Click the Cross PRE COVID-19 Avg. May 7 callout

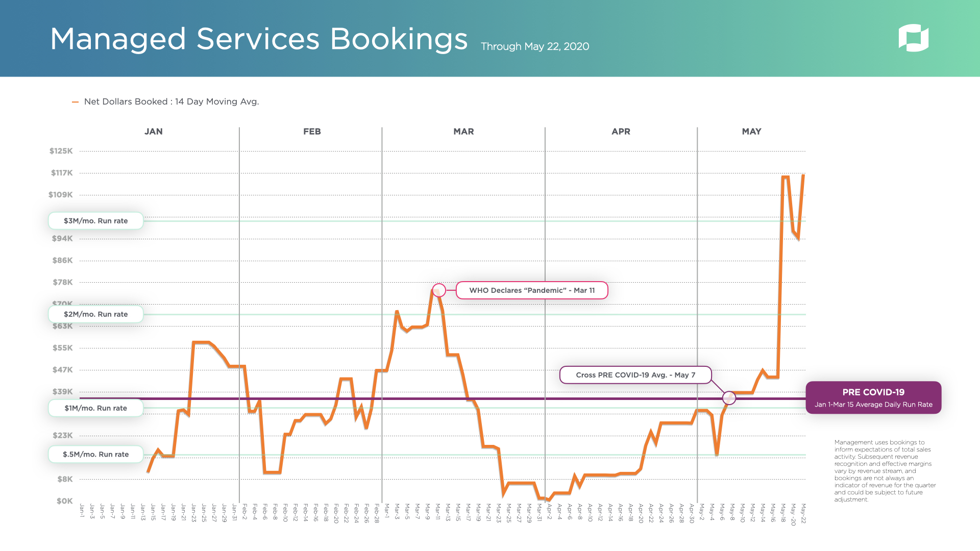[635, 375]
